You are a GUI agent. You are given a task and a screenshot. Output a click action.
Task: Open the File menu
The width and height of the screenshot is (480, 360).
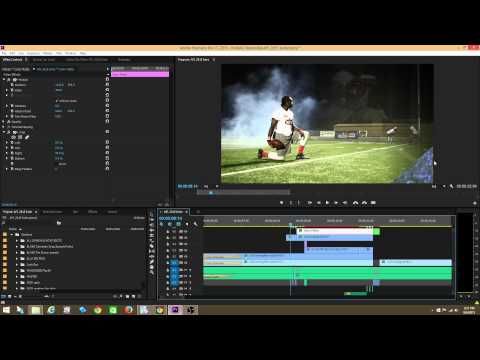point(4,53)
